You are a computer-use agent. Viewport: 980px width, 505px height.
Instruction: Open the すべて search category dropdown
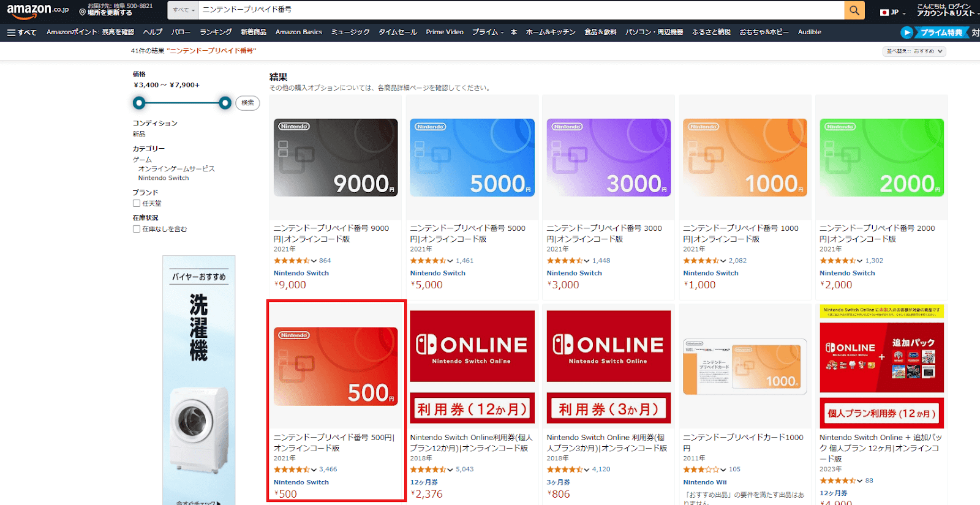[184, 10]
